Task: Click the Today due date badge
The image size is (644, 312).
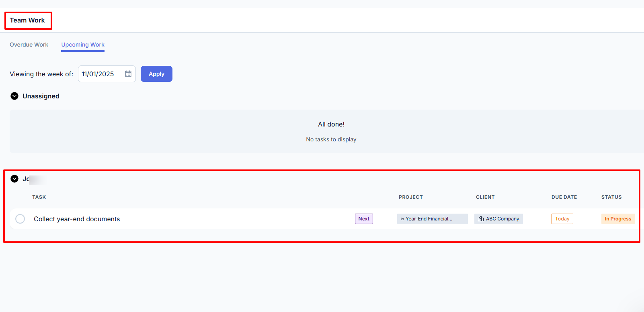Action: pyautogui.click(x=562, y=219)
